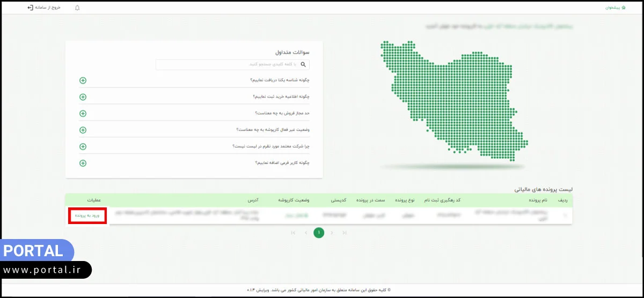The width and height of the screenshot is (644, 298).
Task: Go to next page chevron
Action: point(332,233)
